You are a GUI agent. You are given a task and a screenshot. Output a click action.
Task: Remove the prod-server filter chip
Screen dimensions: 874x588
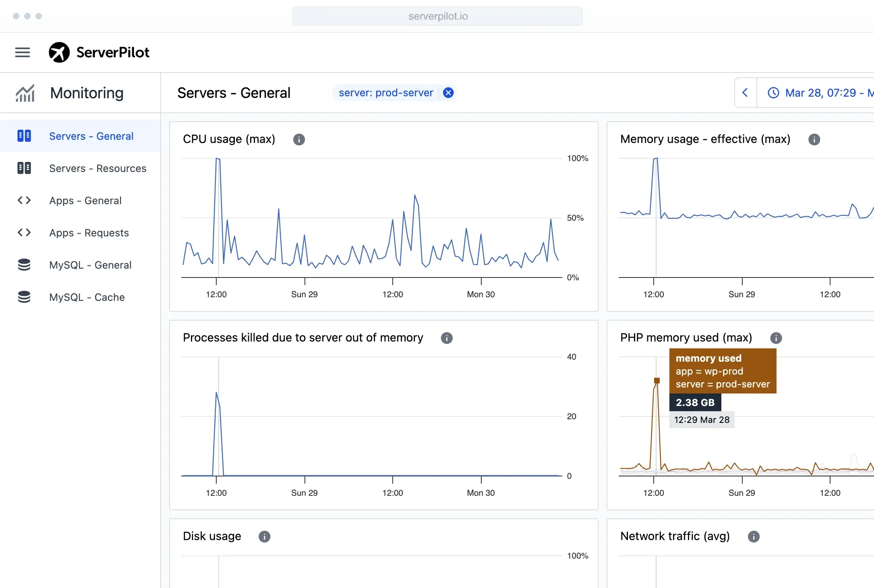click(448, 93)
